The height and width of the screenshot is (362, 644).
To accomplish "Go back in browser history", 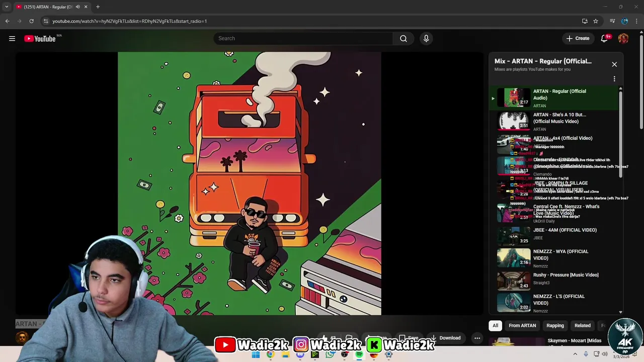I will click(x=7, y=21).
